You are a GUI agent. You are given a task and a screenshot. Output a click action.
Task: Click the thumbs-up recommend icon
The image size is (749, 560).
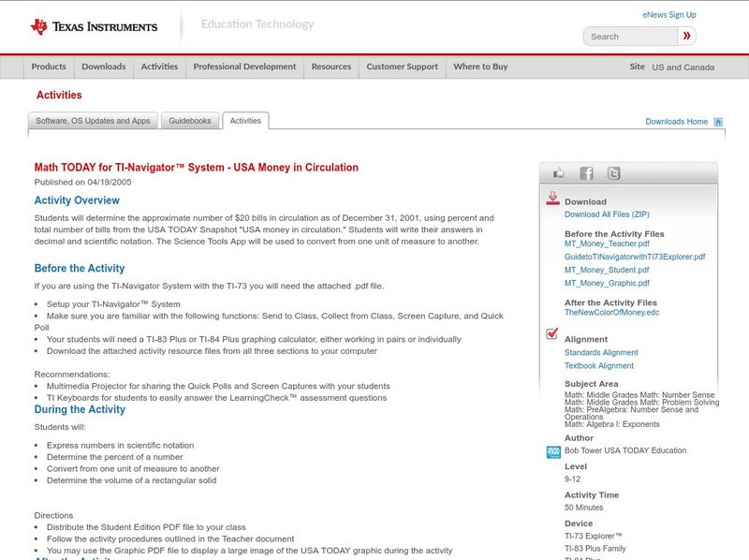point(558,171)
